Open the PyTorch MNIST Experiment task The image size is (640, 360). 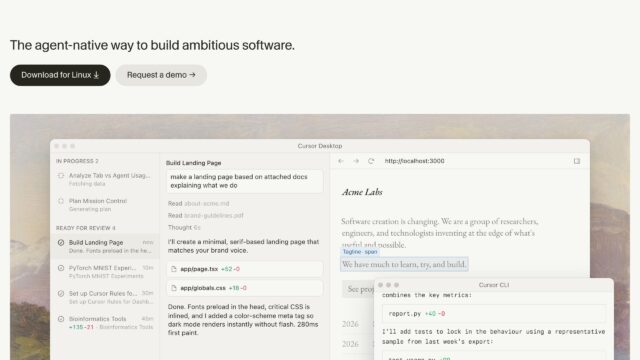point(105,272)
